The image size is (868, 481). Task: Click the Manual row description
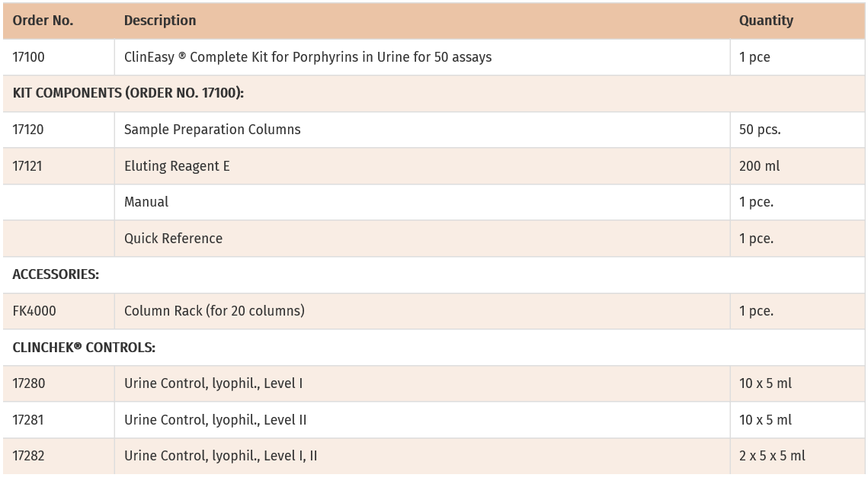click(x=146, y=202)
